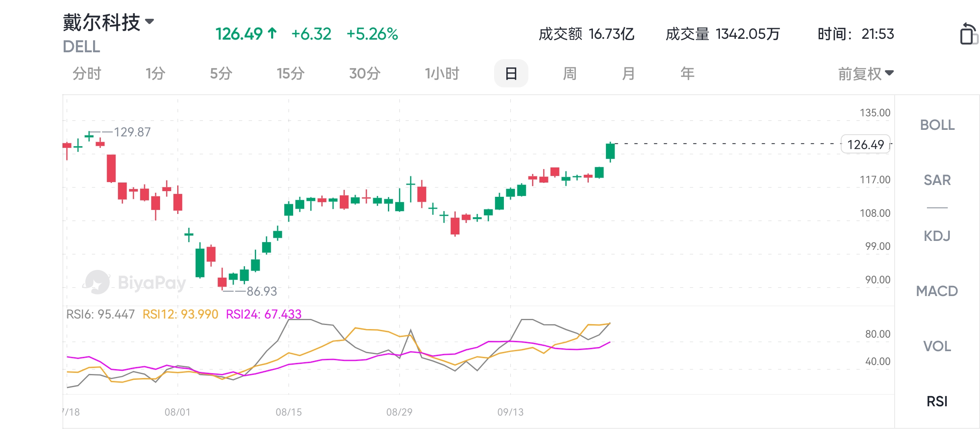Enable the BOLL indicator
Viewport: 980px width, 441px height.
pos(937,125)
